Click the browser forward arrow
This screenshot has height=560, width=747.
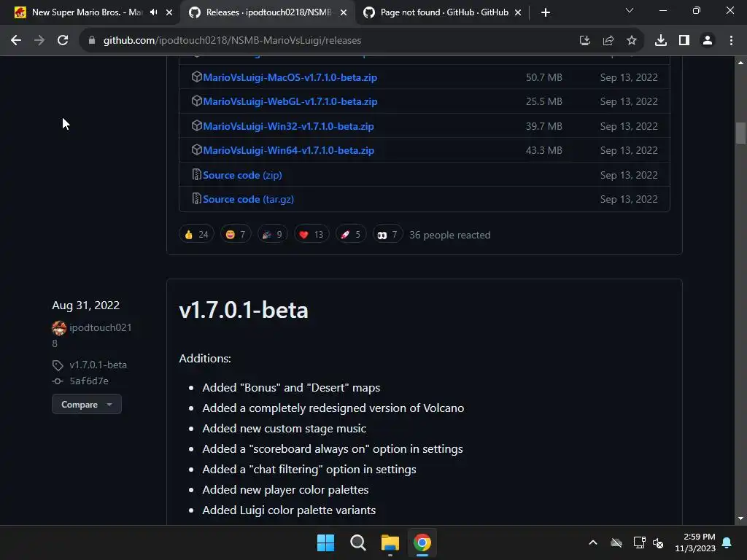pyautogui.click(x=39, y=41)
